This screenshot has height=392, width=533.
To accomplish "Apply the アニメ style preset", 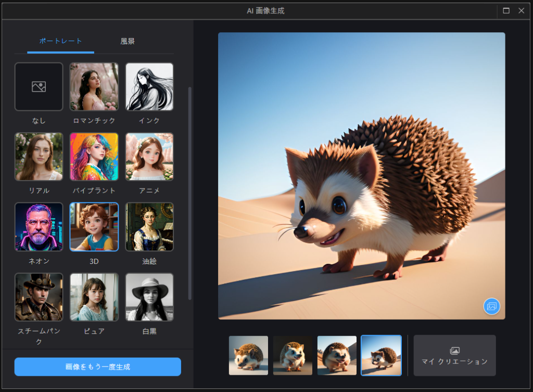I will coord(149,157).
